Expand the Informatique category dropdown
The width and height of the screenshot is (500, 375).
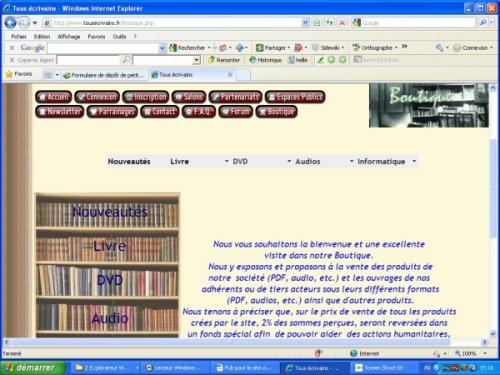point(414,161)
